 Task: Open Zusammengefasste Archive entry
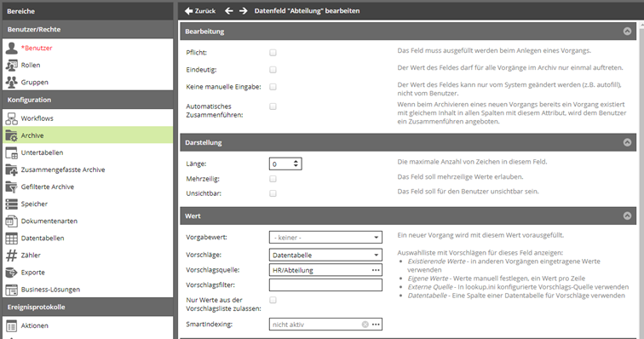(x=63, y=169)
